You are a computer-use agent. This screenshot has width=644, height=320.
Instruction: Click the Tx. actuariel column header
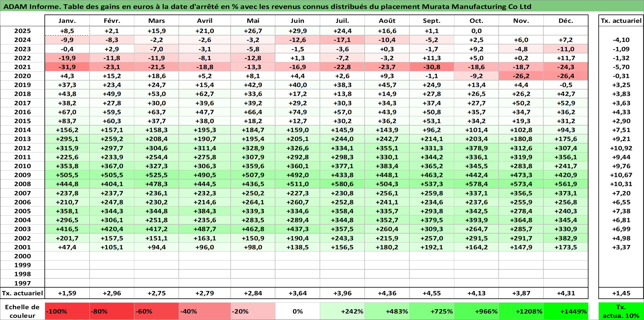click(x=621, y=21)
